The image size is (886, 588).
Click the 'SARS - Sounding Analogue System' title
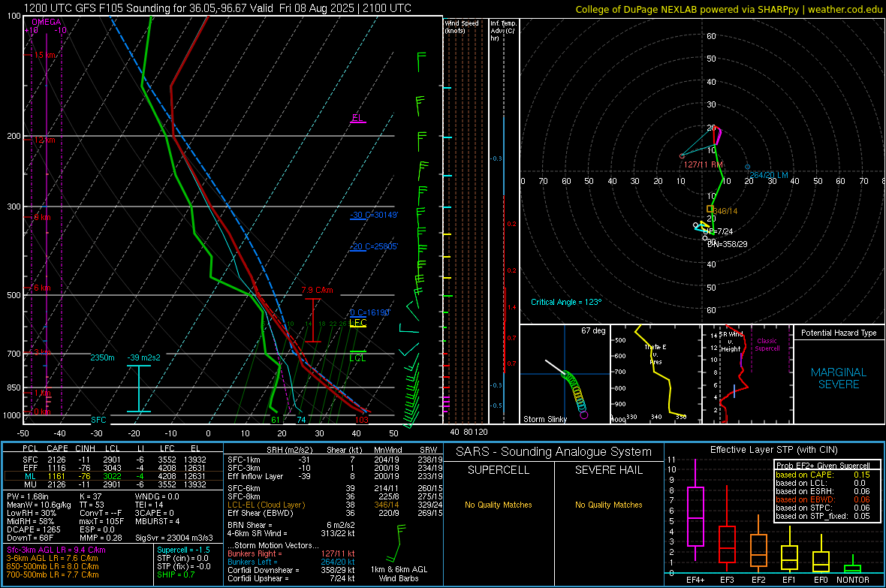pos(554,451)
